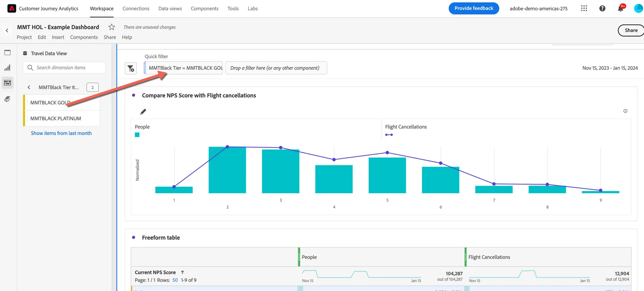This screenshot has height=291, width=644.
Task: Switch to the Connections tab
Action: (x=136, y=8)
